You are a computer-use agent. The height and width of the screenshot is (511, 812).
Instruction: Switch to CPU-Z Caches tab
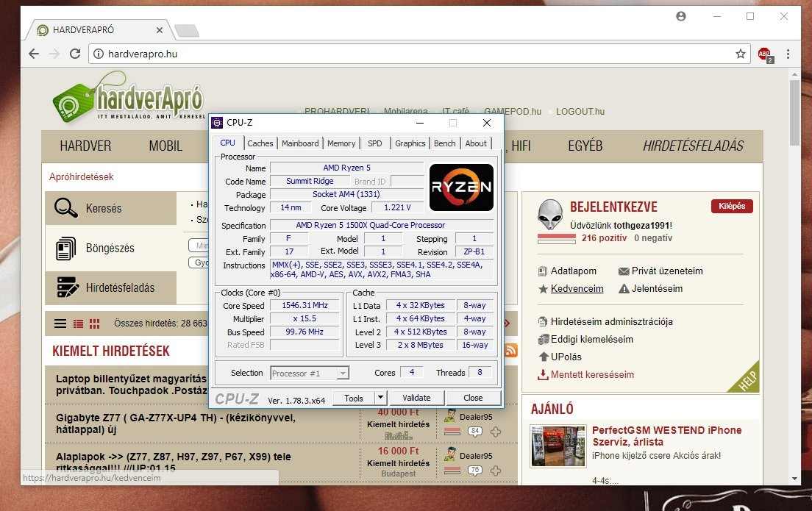pos(260,143)
